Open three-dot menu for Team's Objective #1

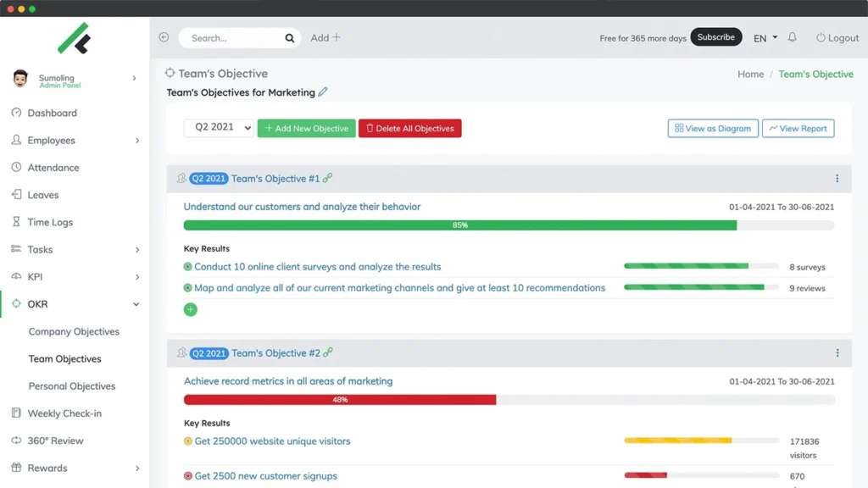pyautogui.click(x=837, y=179)
